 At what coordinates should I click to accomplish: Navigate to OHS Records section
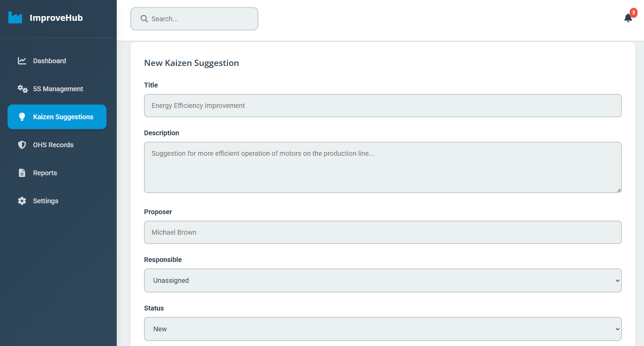click(x=53, y=144)
